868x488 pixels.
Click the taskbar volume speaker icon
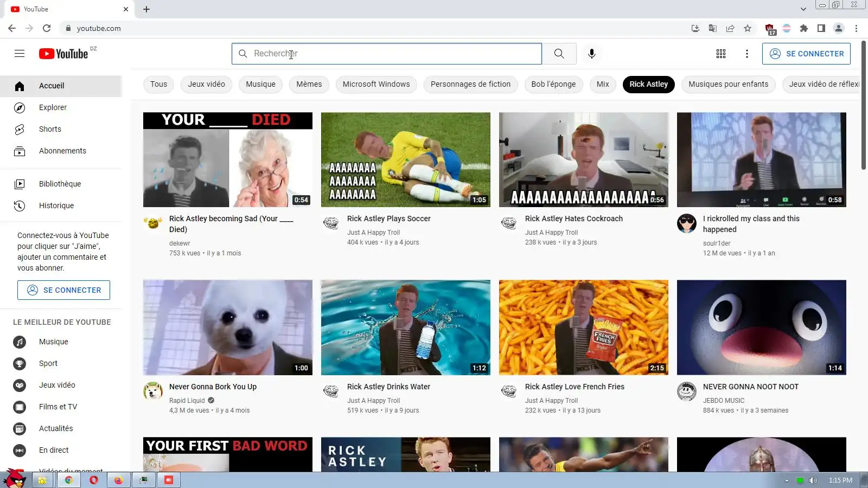coord(813,480)
